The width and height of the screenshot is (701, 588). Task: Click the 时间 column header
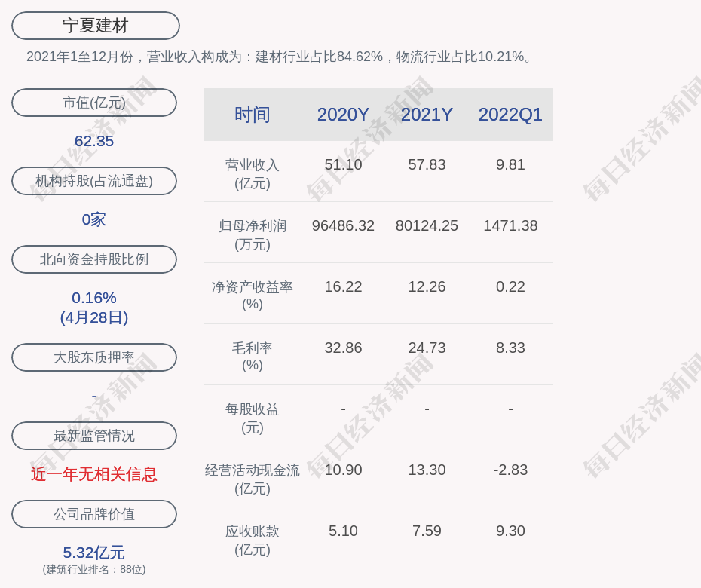253,115
